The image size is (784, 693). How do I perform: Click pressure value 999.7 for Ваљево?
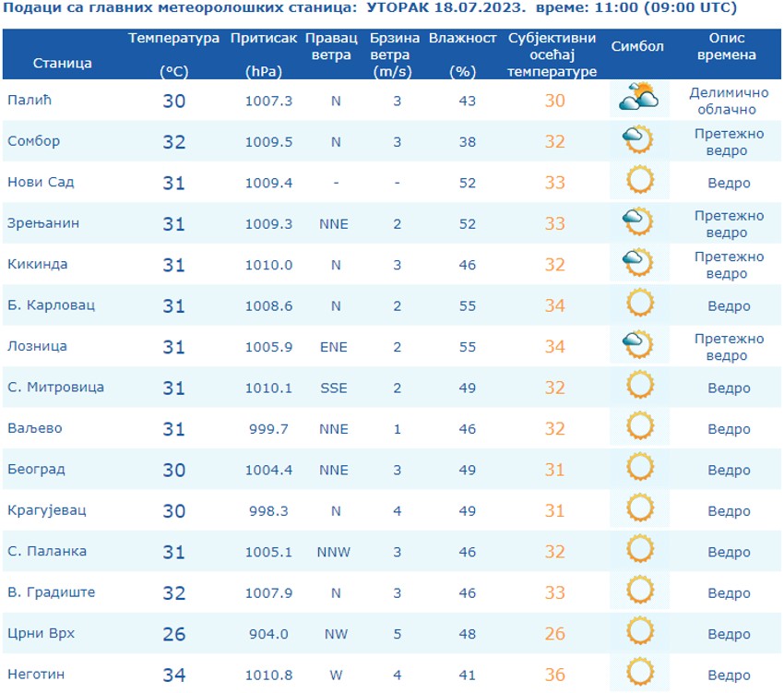coord(268,429)
